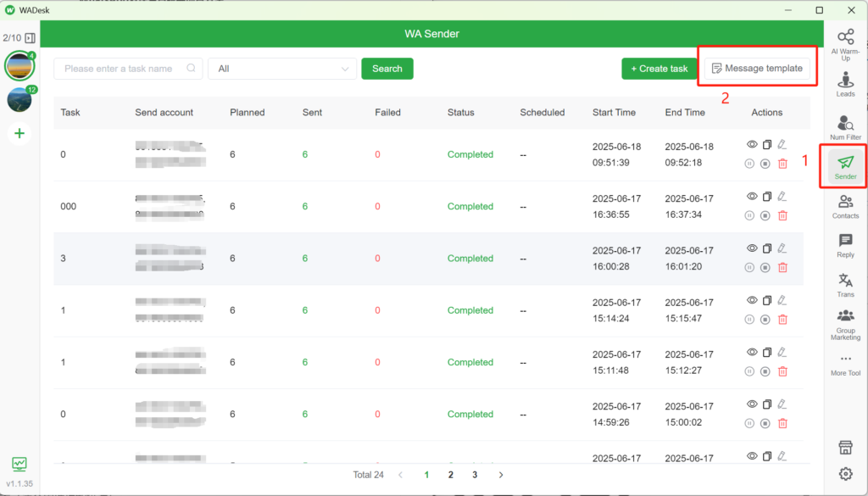Go to next page with right chevron
The width and height of the screenshot is (868, 496).
tap(500, 475)
